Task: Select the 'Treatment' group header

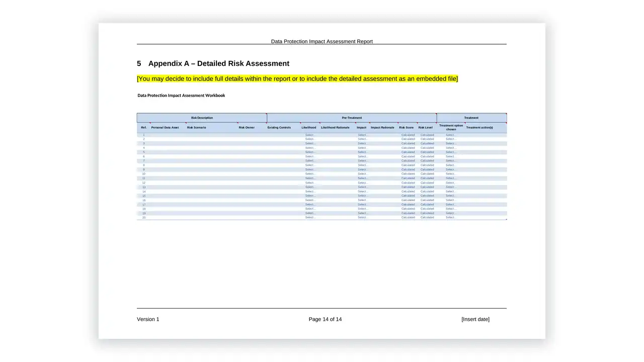Action: pyautogui.click(x=471, y=118)
